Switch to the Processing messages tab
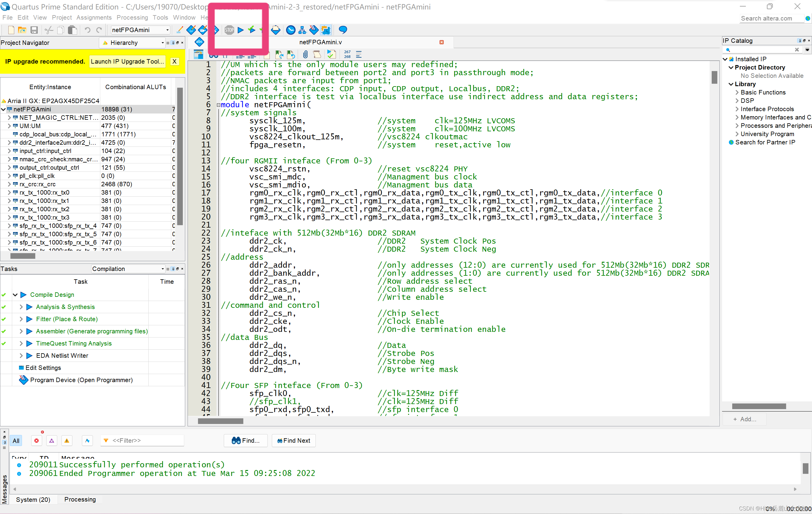The image size is (812, 514). [x=80, y=499]
